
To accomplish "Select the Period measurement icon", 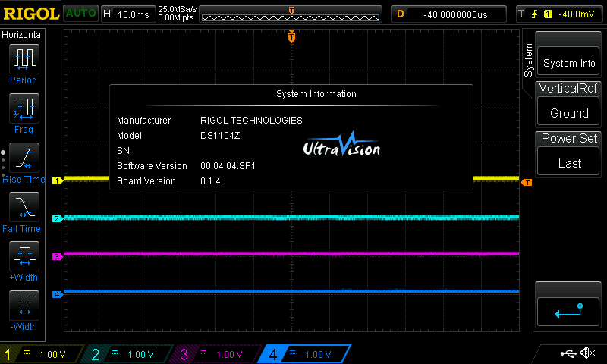I will 24,59.
